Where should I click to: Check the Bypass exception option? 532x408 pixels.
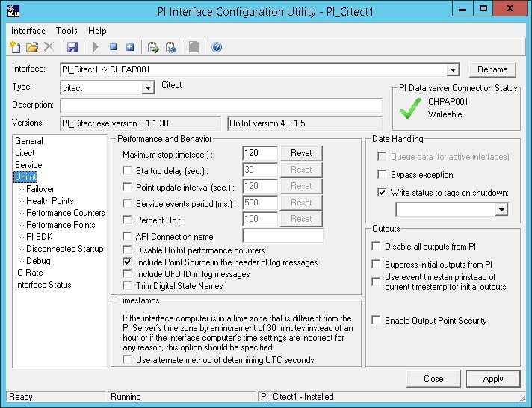point(382,174)
